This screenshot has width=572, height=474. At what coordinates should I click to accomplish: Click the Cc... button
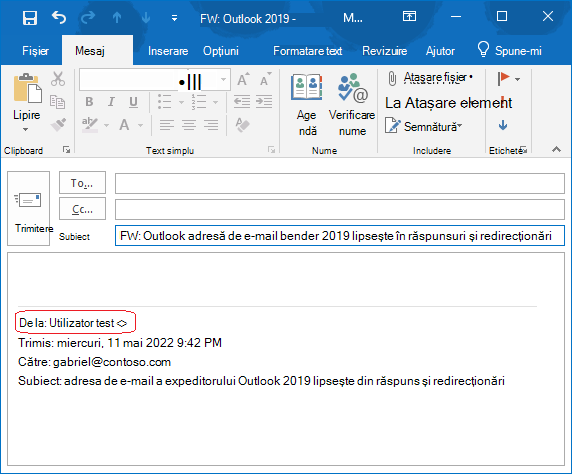coord(82,209)
